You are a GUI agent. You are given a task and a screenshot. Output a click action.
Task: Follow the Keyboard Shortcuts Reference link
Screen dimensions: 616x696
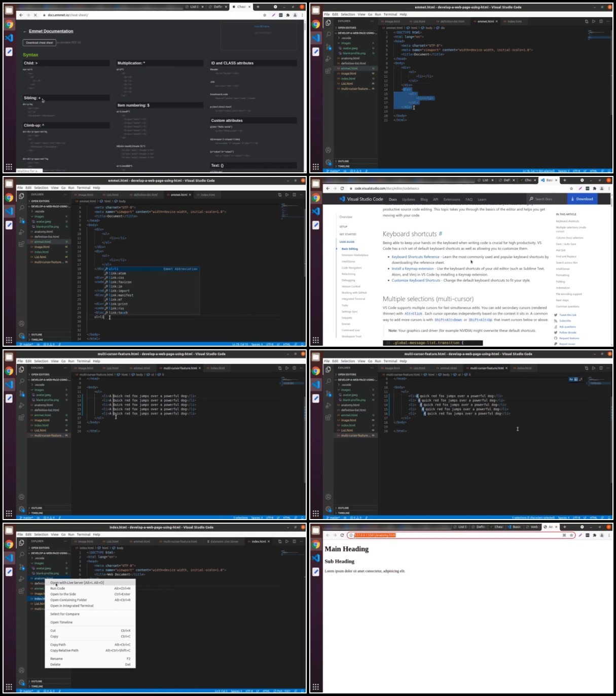click(416, 257)
